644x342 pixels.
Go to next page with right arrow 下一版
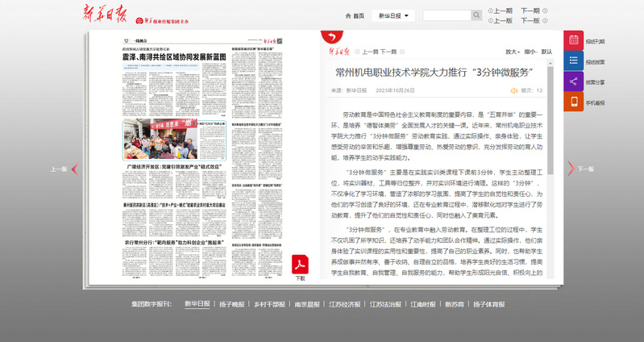[x=580, y=169]
